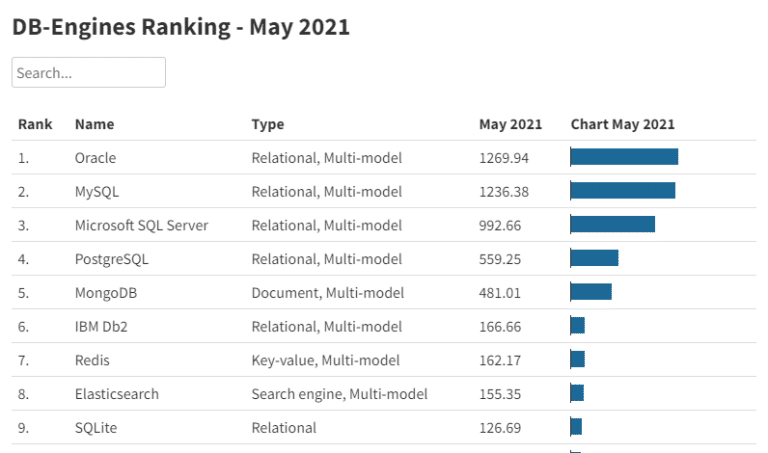
Task: Click the Microsoft SQL Server name
Action: point(141,225)
